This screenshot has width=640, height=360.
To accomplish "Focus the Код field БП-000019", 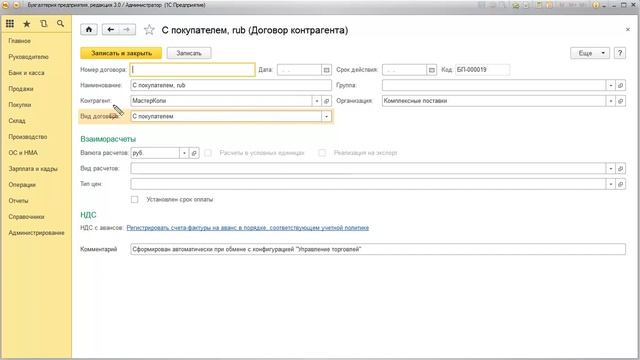I will pos(482,70).
